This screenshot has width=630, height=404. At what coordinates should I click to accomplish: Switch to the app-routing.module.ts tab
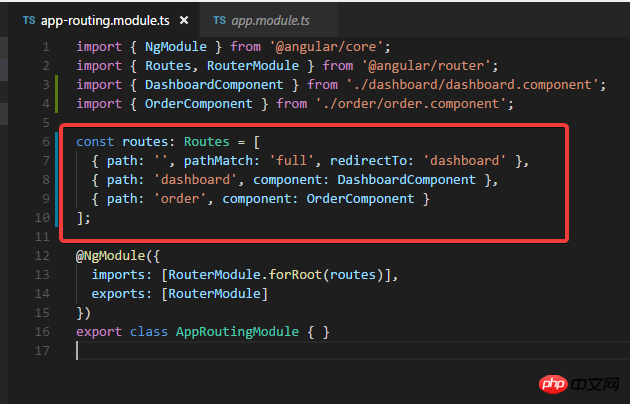(x=105, y=20)
